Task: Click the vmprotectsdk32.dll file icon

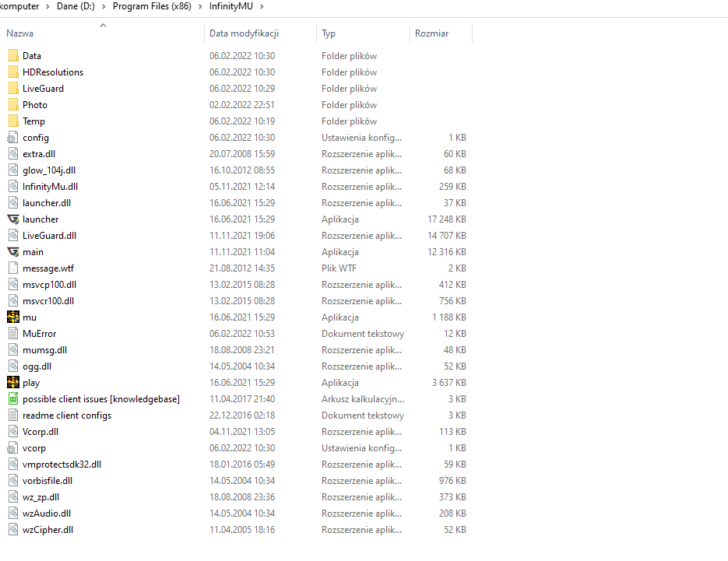Action: [x=13, y=464]
